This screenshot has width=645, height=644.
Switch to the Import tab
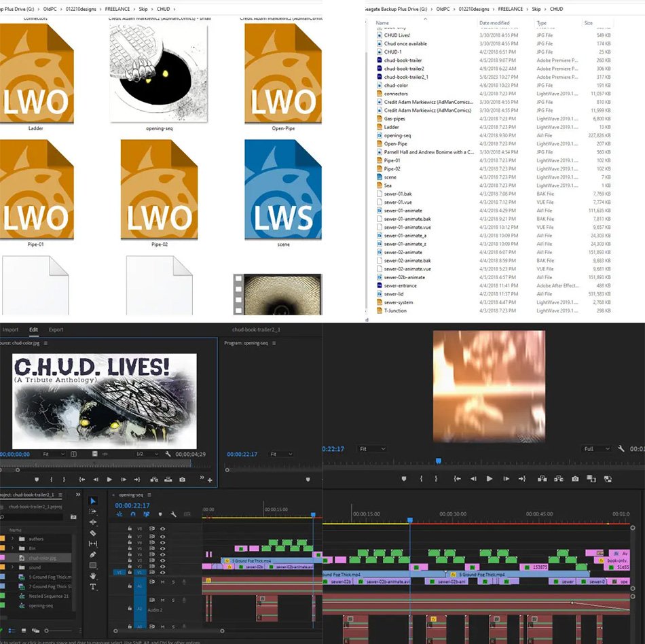(11, 329)
